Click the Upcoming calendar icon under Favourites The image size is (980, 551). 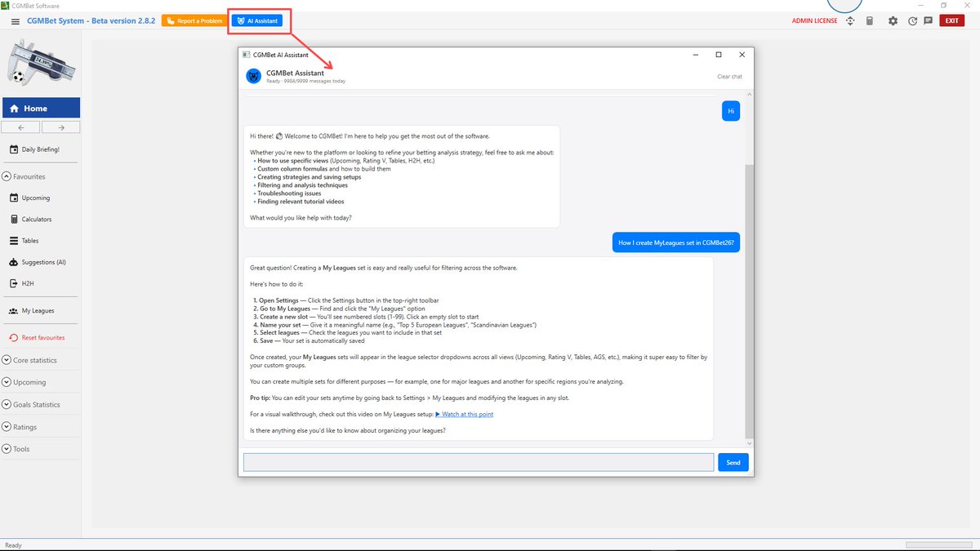[14, 198]
